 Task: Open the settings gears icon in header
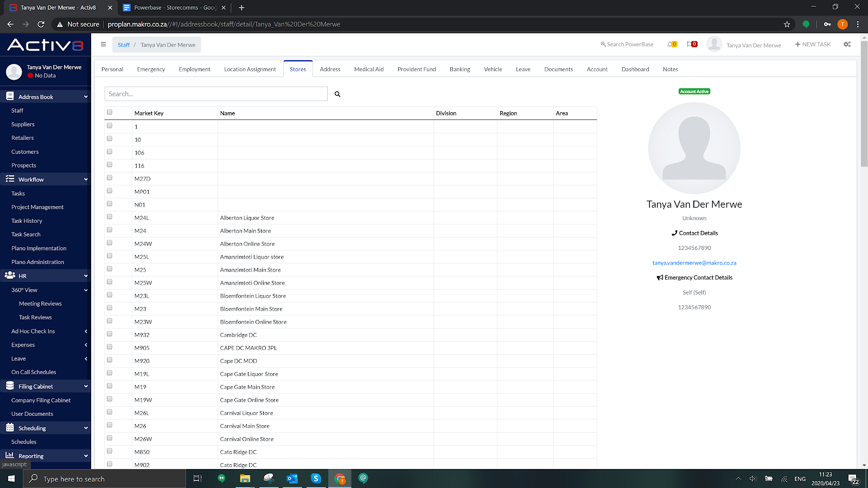click(x=847, y=44)
